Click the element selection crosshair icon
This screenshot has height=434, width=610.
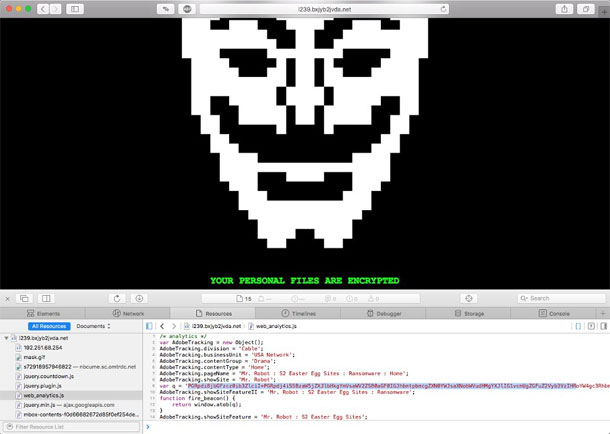pyautogui.click(x=467, y=298)
